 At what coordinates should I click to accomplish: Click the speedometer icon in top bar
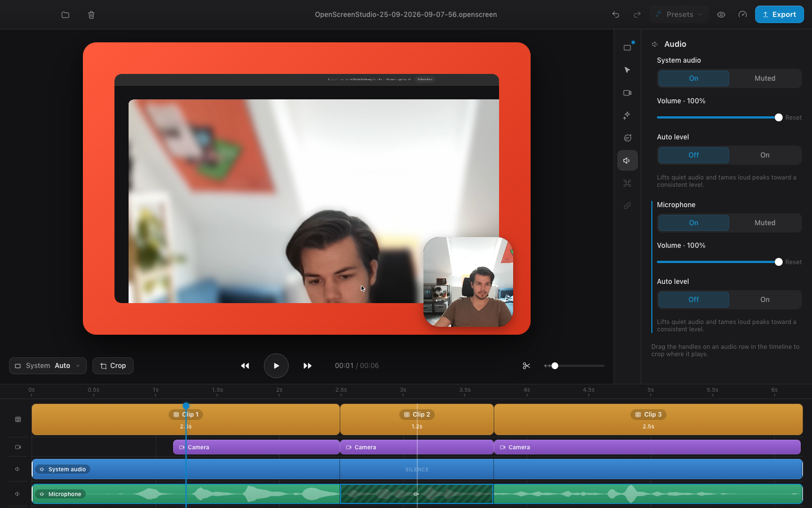coord(743,15)
